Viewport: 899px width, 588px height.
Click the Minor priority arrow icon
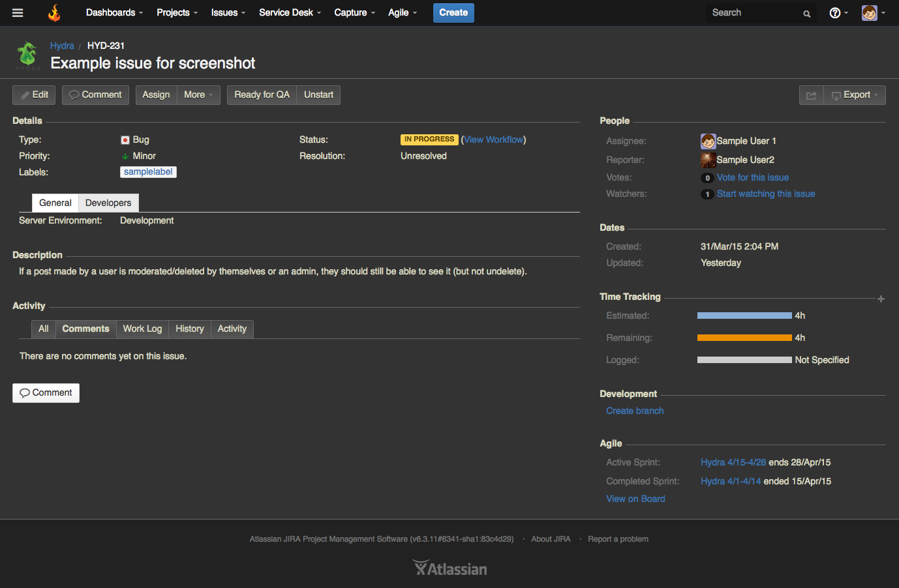click(x=125, y=156)
